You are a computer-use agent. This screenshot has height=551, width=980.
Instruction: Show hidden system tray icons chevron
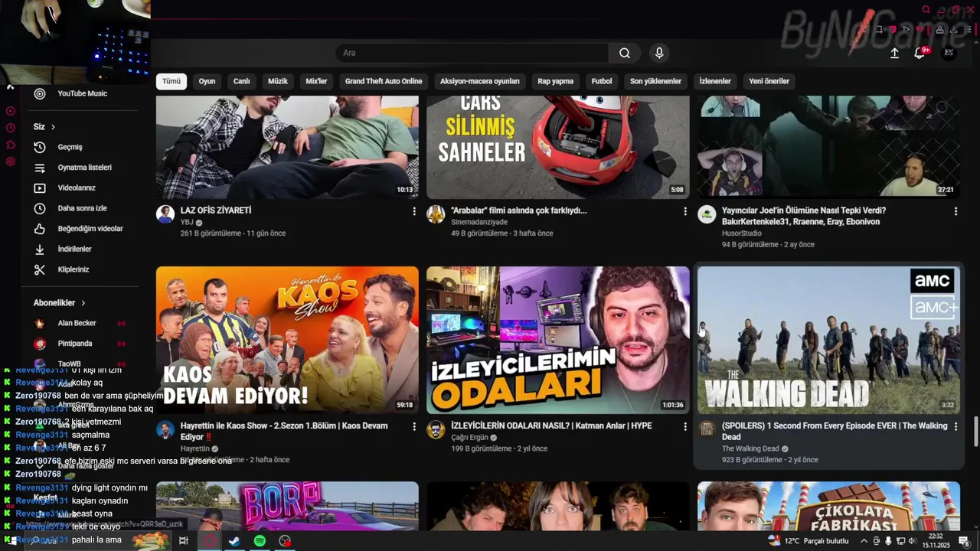tap(864, 541)
